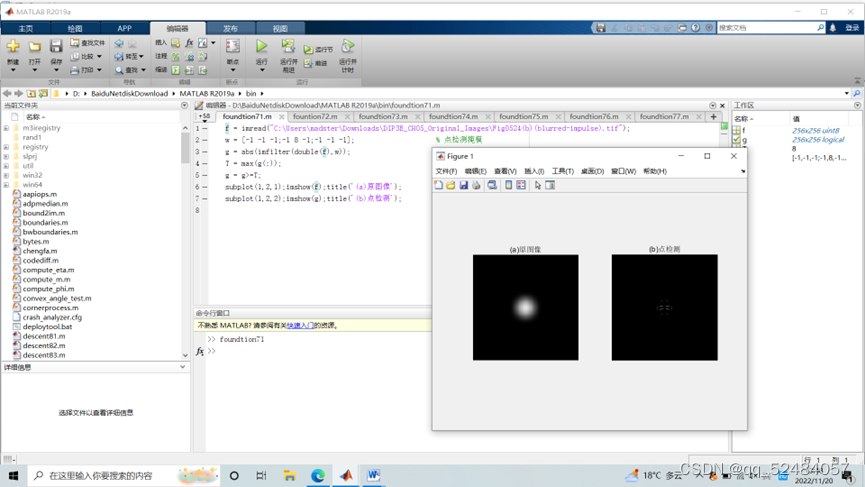Open the 插入(I) menu in Figure 1

pyautogui.click(x=534, y=172)
